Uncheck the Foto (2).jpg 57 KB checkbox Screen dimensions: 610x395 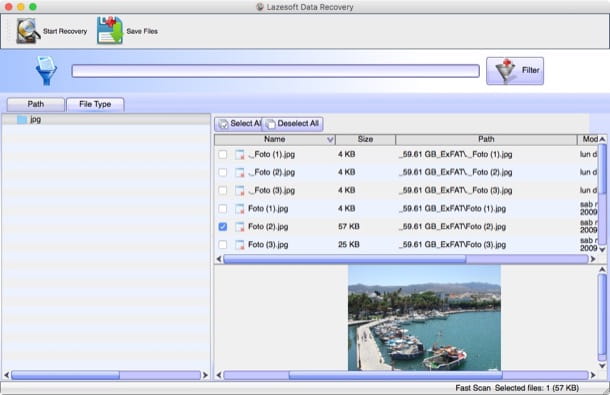click(223, 226)
